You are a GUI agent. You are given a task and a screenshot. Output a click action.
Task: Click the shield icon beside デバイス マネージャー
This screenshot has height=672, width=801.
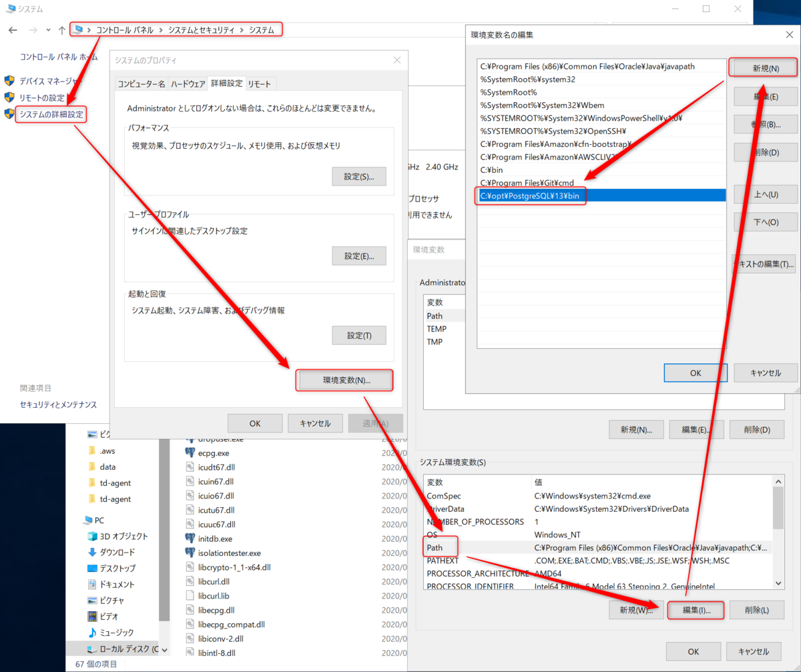9,81
